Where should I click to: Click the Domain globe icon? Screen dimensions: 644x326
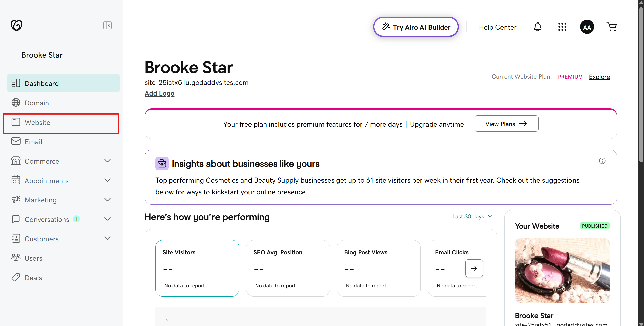click(x=16, y=103)
